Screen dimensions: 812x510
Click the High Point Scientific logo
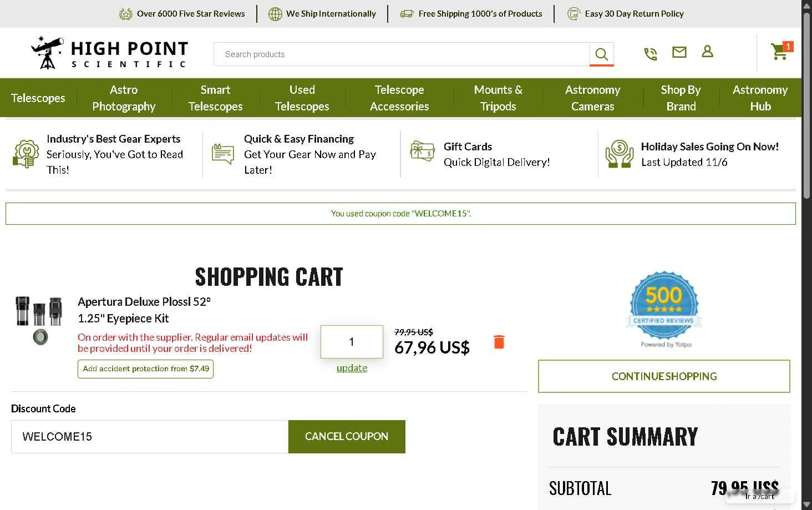click(x=110, y=53)
